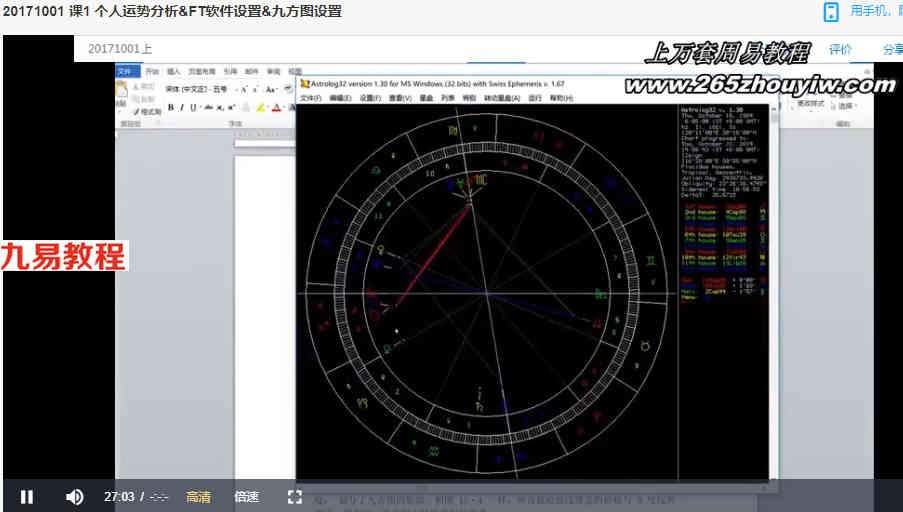
Task: Activate the 格式刷 format painter
Action: pyautogui.click(x=147, y=112)
